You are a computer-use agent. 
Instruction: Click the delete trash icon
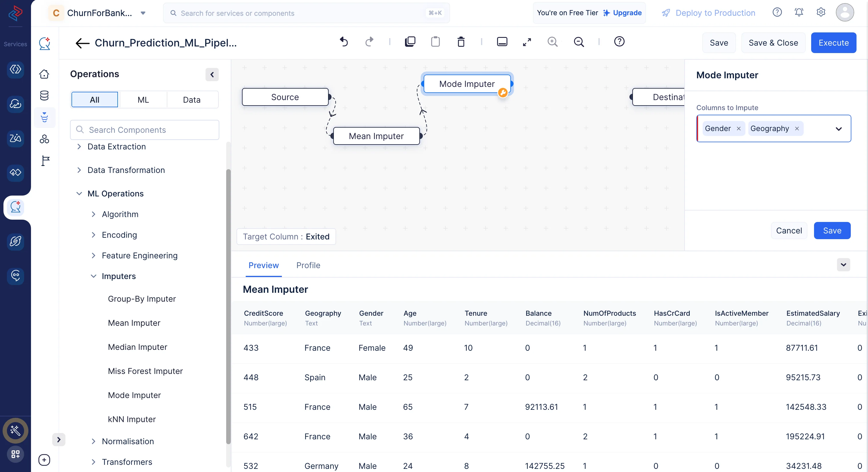point(461,42)
